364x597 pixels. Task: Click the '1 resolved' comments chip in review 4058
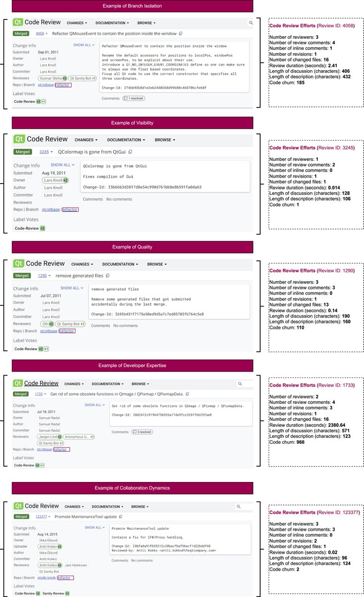pos(134,99)
